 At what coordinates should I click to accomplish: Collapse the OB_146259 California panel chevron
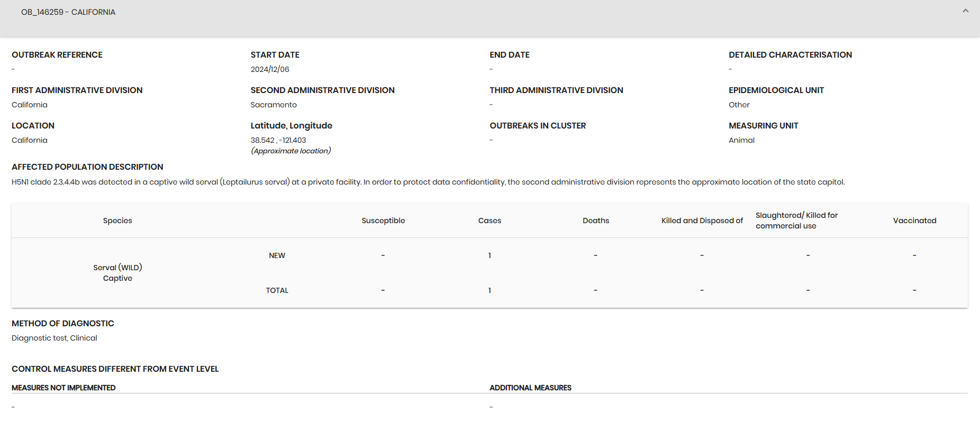tap(965, 11)
